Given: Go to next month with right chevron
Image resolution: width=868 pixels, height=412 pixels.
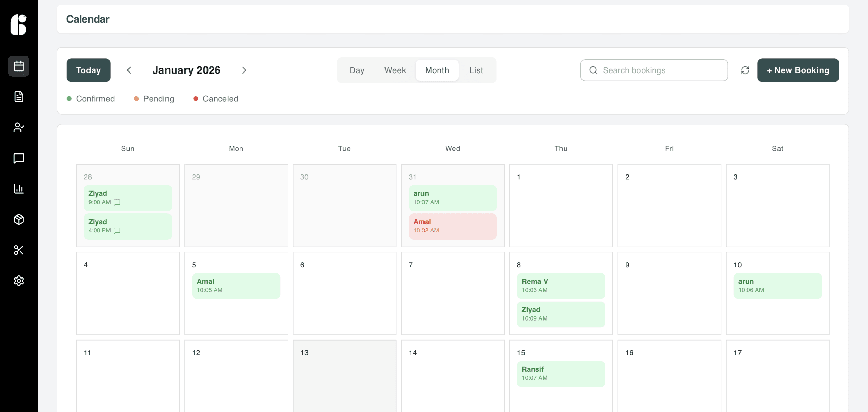Looking at the screenshot, I should point(244,70).
